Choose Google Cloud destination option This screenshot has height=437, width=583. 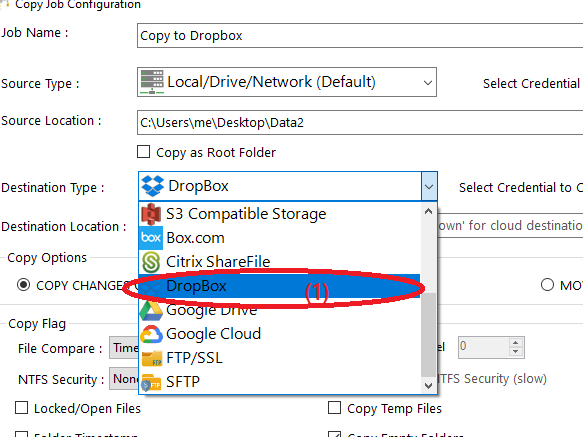coord(280,334)
